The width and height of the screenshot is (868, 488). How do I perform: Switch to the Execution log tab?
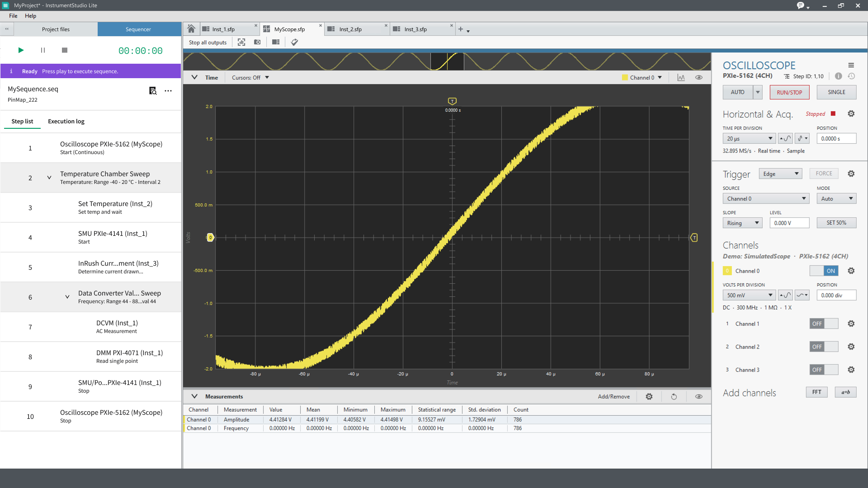coord(66,121)
